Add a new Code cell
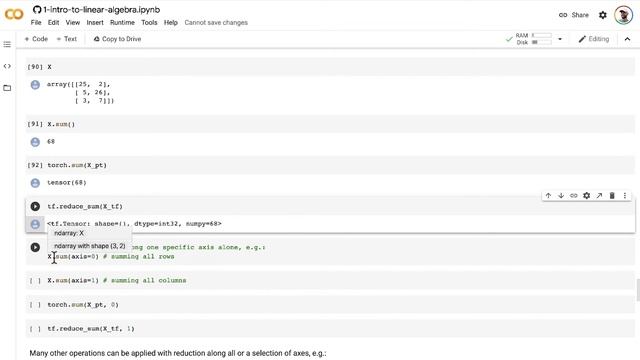 36,39
